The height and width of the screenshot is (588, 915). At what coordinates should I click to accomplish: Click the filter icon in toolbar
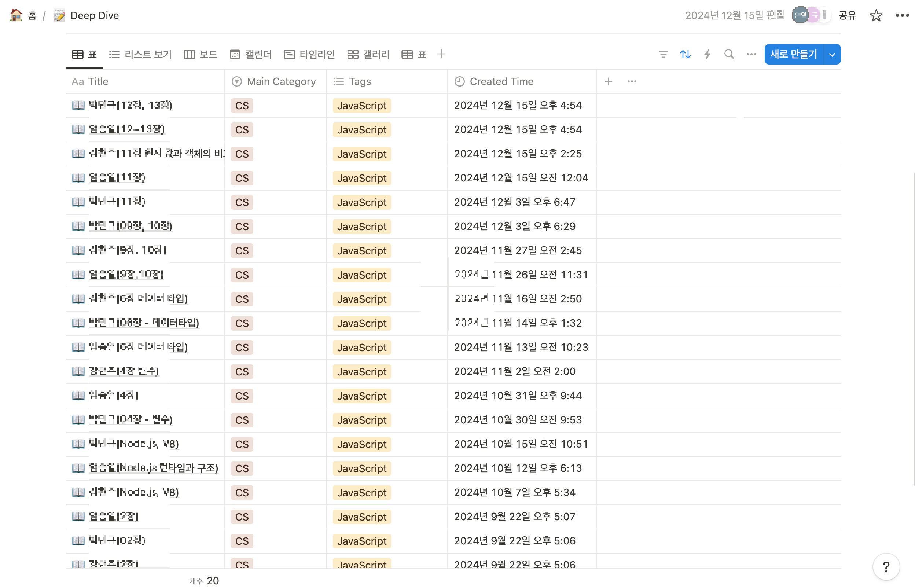coord(663,54)
